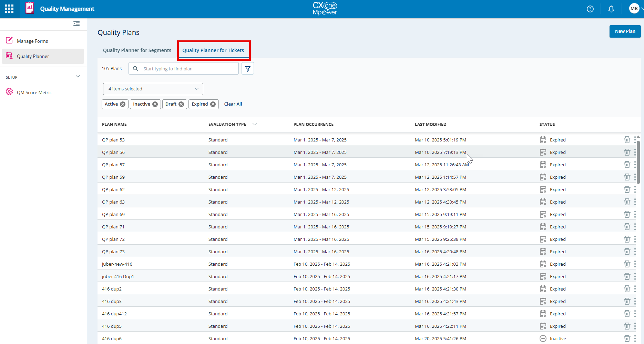The image size is (644, 344).
Task: Click the filter funnel icon
Action: (247, 69)
